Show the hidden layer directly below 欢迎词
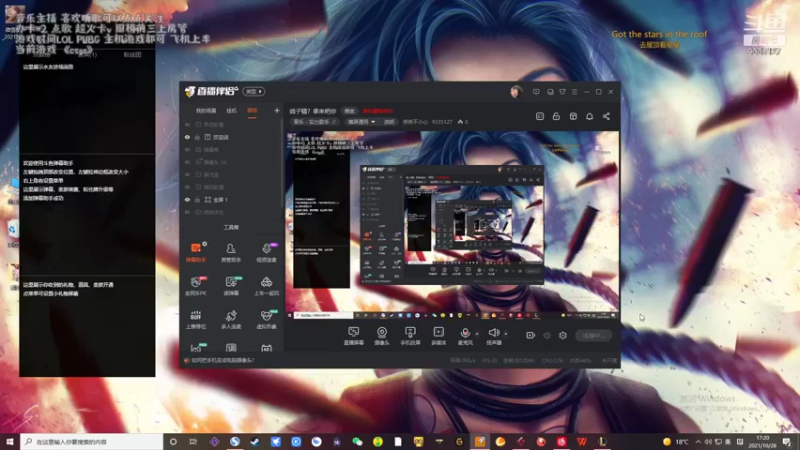This screenshot has height=450, width=800. tap(187, 149)
